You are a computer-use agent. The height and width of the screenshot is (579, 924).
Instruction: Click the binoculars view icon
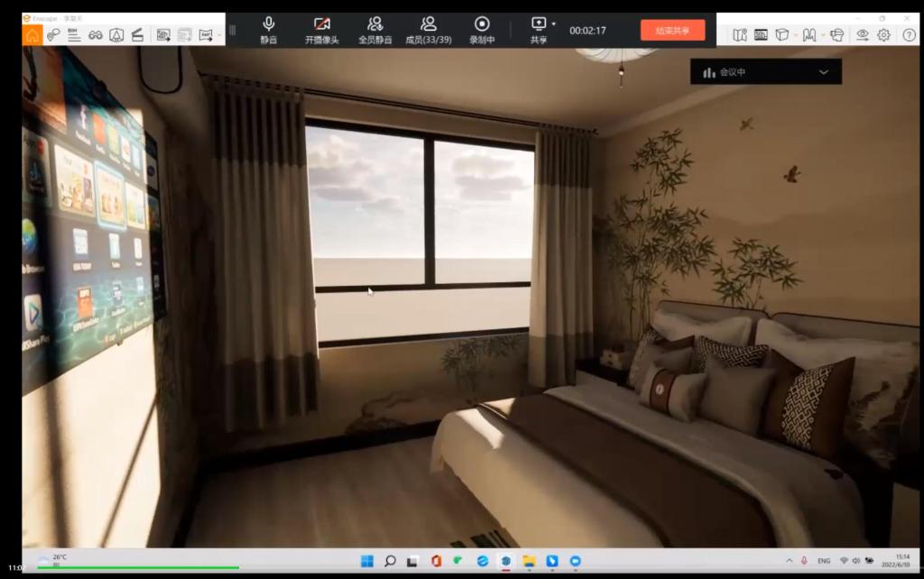[x=95, y=35]
